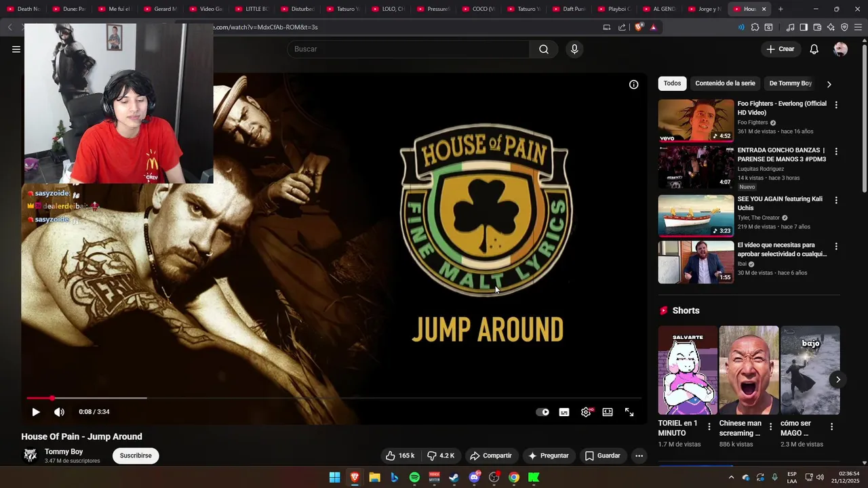
Task: Dislike the video with 4.2 K
Action: 441,455
